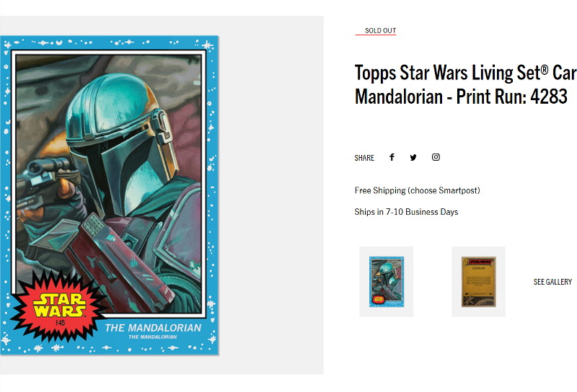Click the Print Run: 4283 text
Image resolution: width=577 pixels, height=392 pixels.
click(x=512, y=97)
